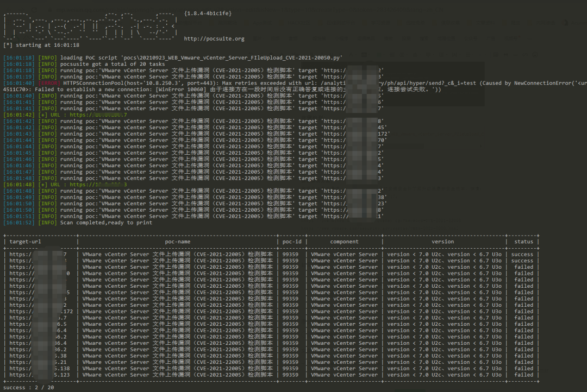The width and height of the screenshot is (587, 392).
Task: Click the "version" column header
Action: click(x=442, y=242)
